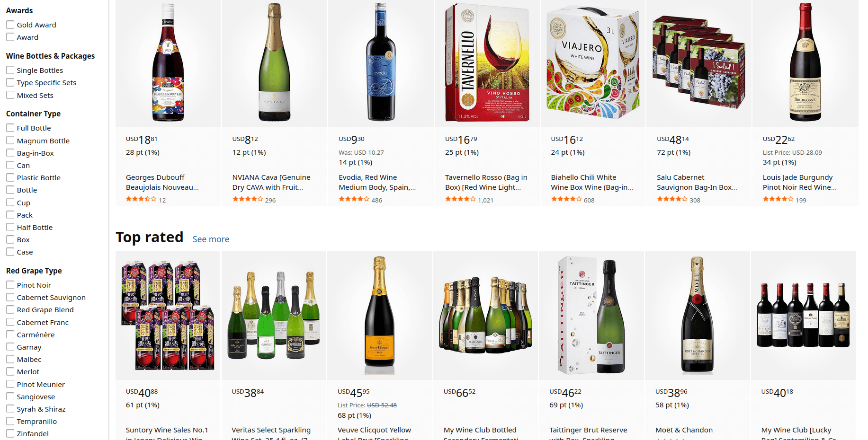
Task: Click star rating of Louis Jadot Burgundy
Action: click(x=778, y=199)
